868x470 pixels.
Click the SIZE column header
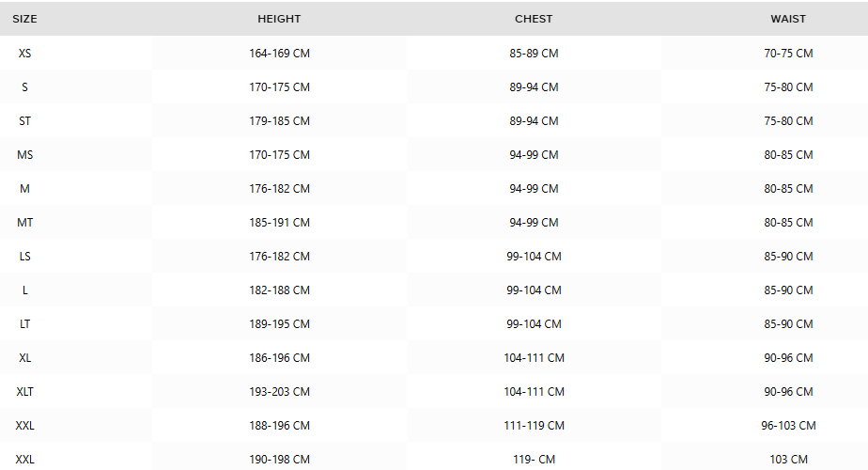[25, 19]
